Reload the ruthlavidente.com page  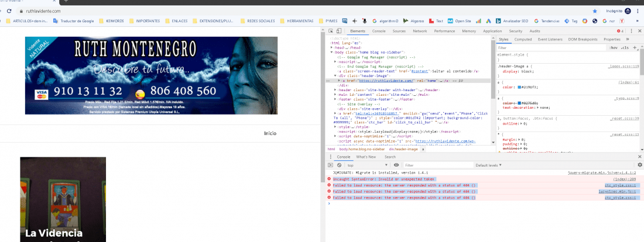click(x=9, y=11)
